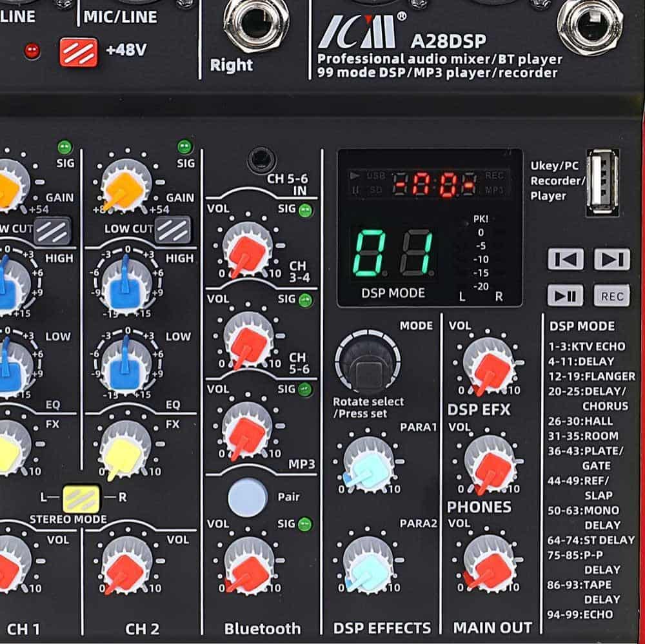Click the Ukey/PC USB port
645x644 pixels.
tap(602, 182)
